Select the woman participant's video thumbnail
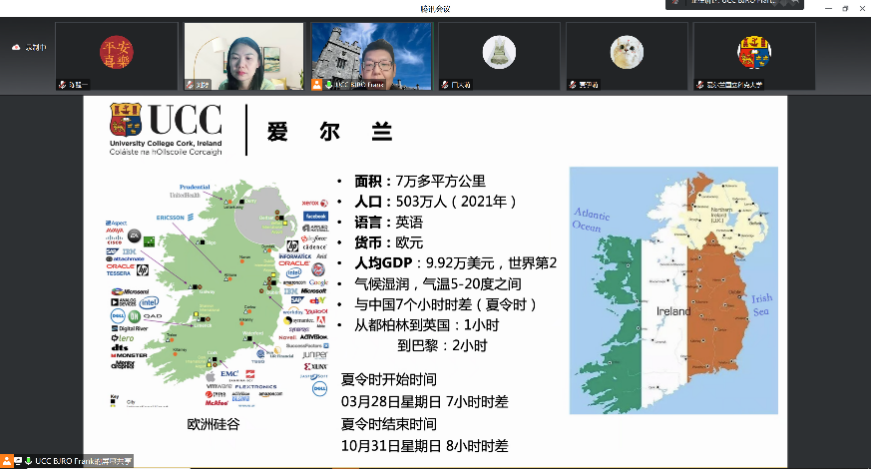This screenshot has height=469, width=871. (x=243, y=56)
